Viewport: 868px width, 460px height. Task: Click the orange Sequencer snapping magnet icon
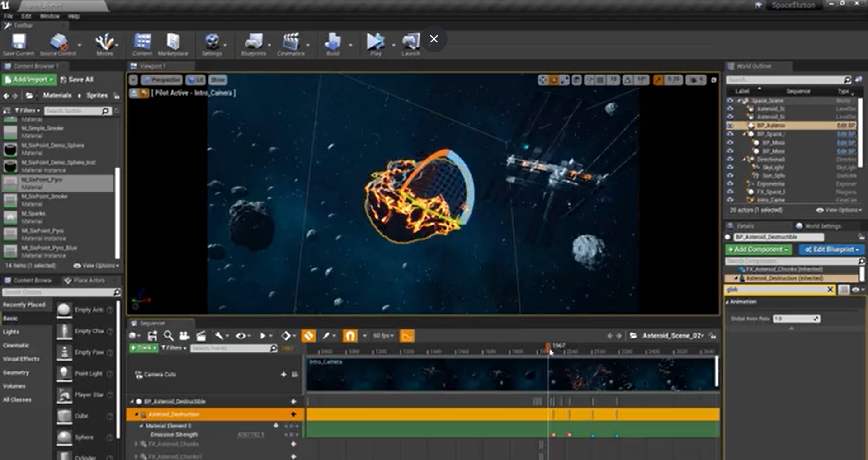[x=350, y=336]
